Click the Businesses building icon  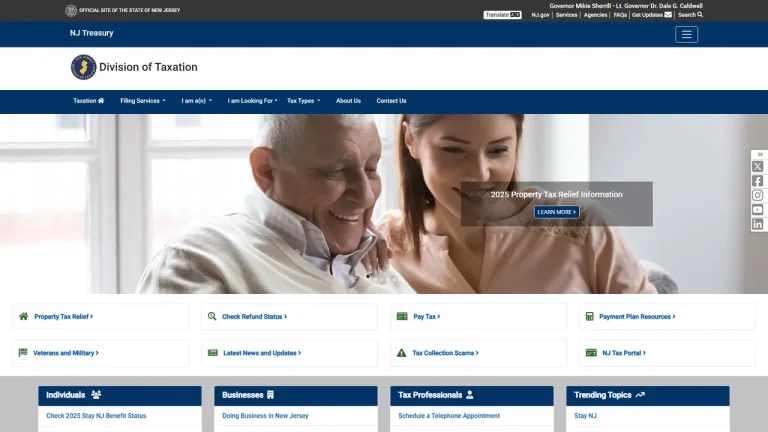[270, 395]
